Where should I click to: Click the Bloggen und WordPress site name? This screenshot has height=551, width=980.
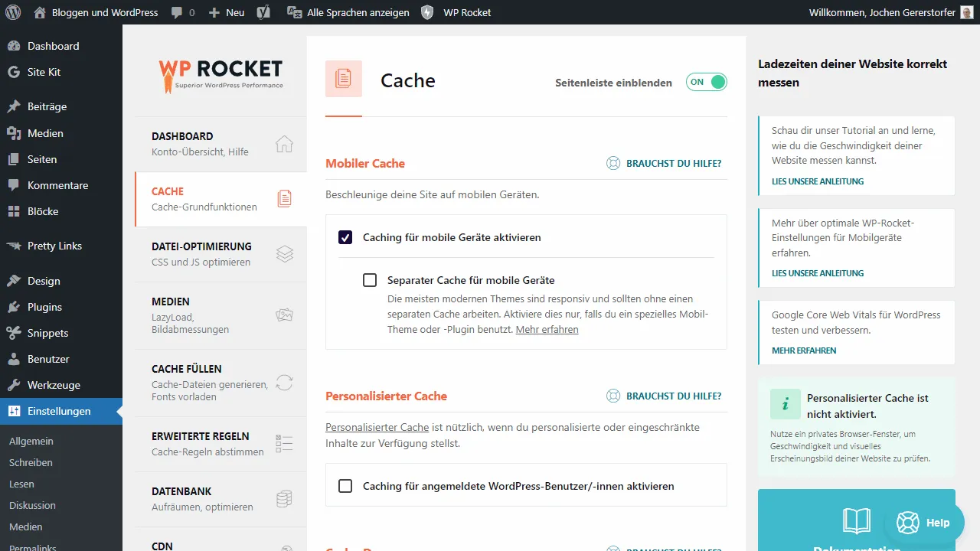pos(103,12)
